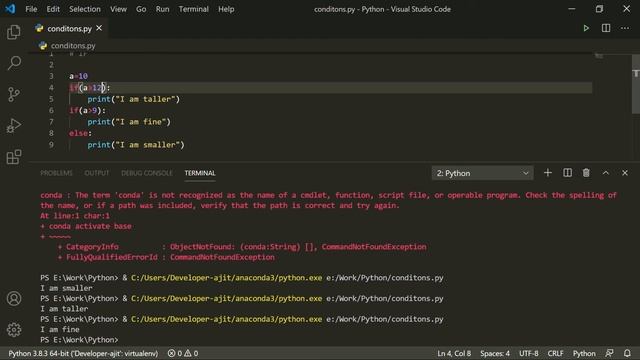Viewport: 640px width, 360px height.
Task: Click the 'if(a>9):' code line
Action: (87, 110)
